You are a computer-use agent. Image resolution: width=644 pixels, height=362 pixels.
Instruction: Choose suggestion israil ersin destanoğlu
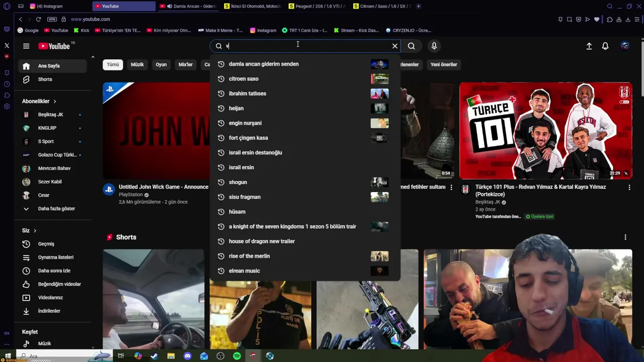(x=305, y=153)
